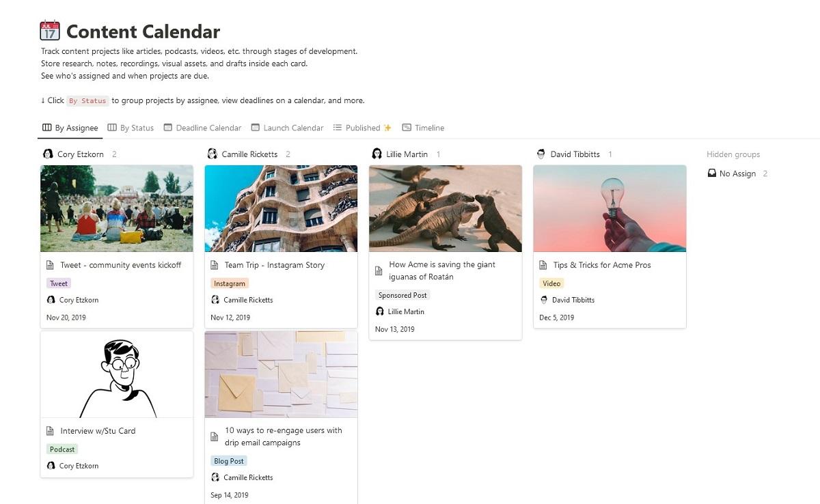Click the green Podcast tag
This screenshot has width=820, height=504.
point(62,449)
